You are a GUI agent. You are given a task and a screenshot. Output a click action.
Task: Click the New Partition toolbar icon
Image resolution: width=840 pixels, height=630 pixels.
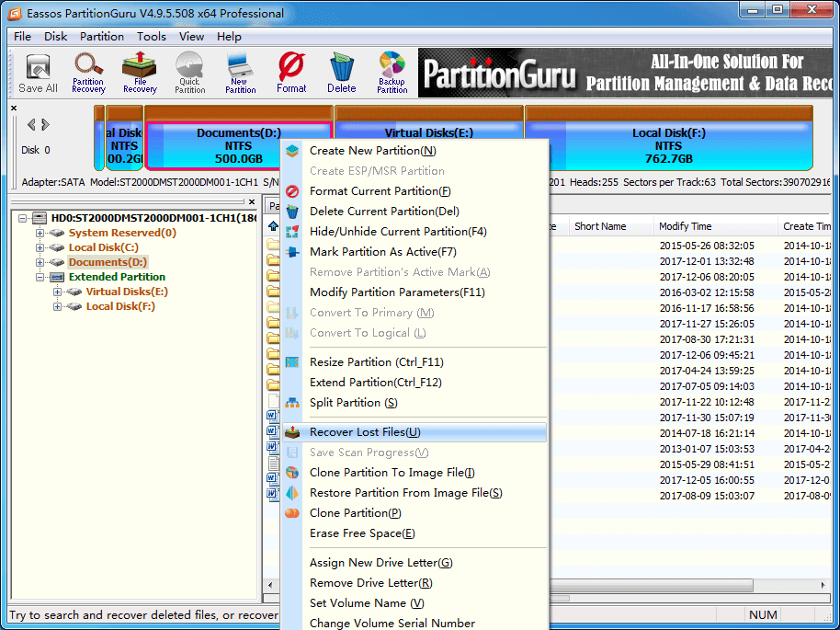(240, 73)
